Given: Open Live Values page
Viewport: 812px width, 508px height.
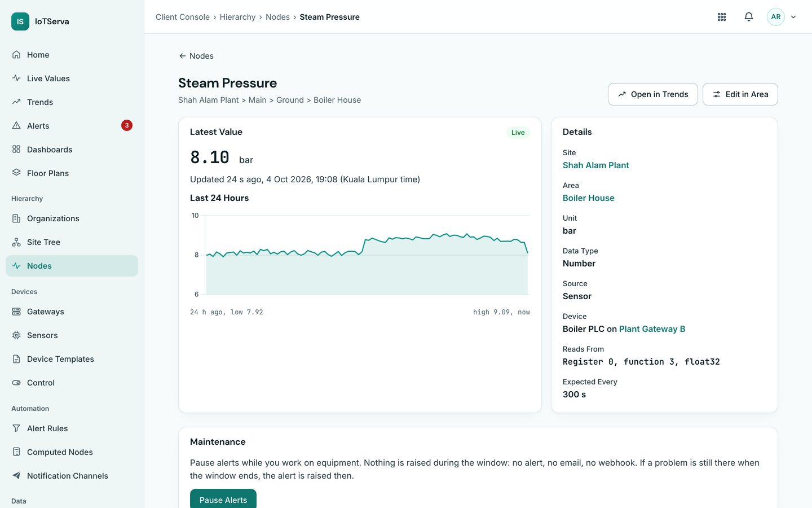Looking at the screenshot, I should pos(72,78).
